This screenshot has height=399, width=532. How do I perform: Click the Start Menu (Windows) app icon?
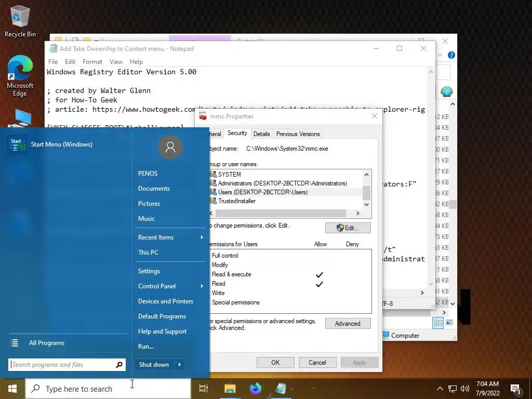point(17,144)
